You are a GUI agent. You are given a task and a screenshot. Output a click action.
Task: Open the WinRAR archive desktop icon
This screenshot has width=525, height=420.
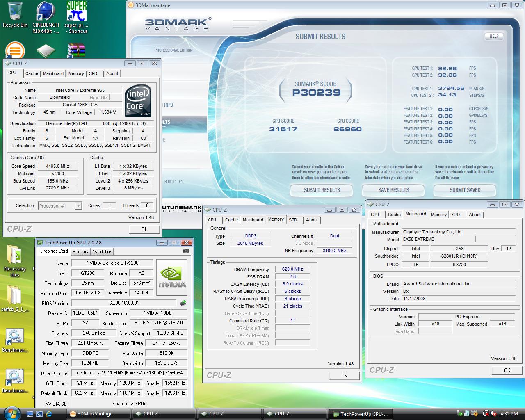(77, 51)
